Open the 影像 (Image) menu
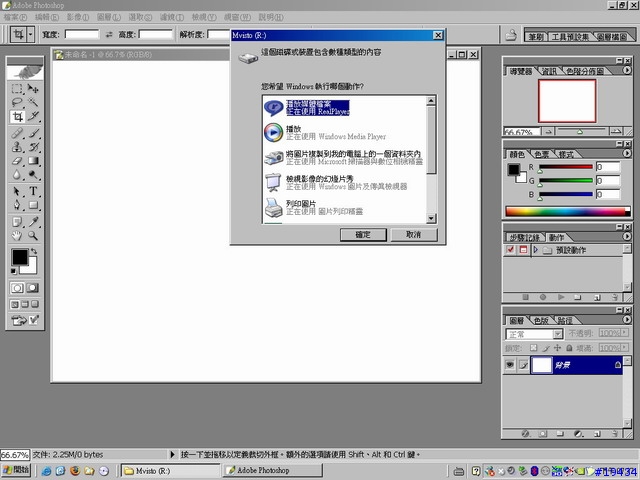This screenshot has width=640, height=480. click(78, 17)
